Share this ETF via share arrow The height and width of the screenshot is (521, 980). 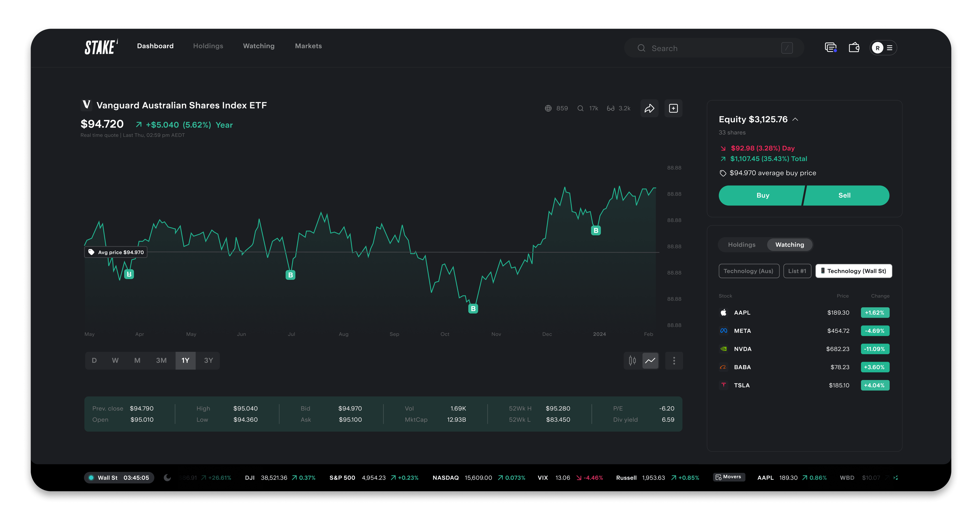(x=649, y=108)
